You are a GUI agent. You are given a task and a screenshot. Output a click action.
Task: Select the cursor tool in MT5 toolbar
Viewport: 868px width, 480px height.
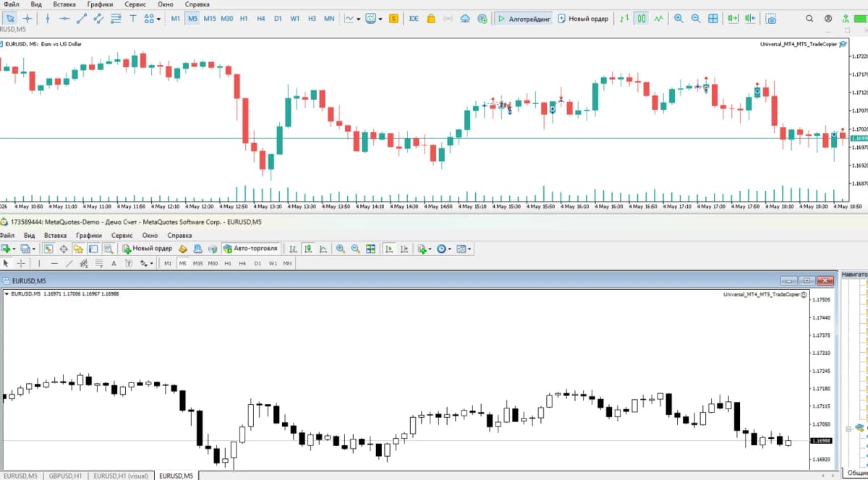point(10,18)
